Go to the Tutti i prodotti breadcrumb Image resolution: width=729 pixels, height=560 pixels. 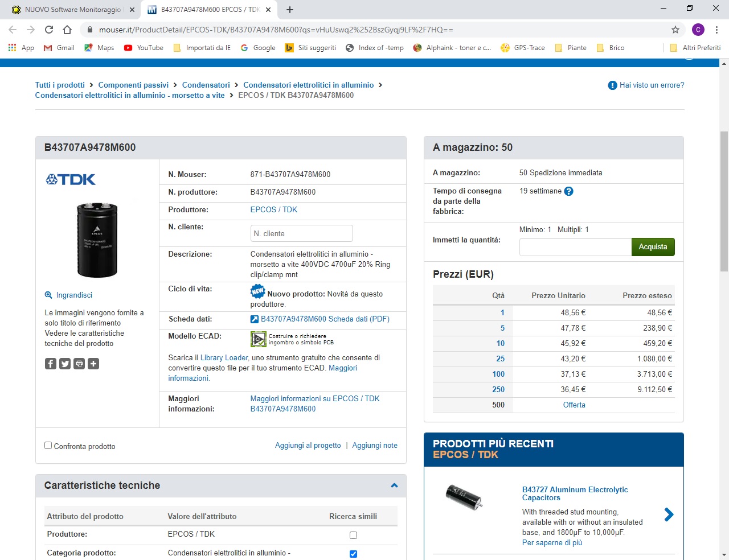[x=60, y=85]
